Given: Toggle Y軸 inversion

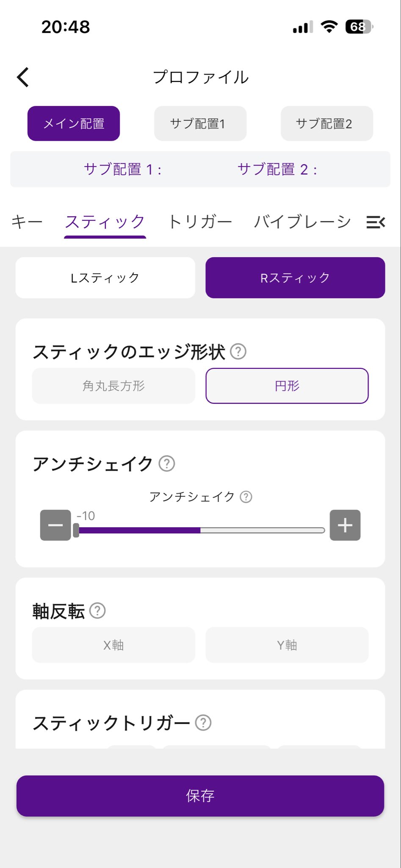Looking at the screenshot, I should (x=287, y=645).
